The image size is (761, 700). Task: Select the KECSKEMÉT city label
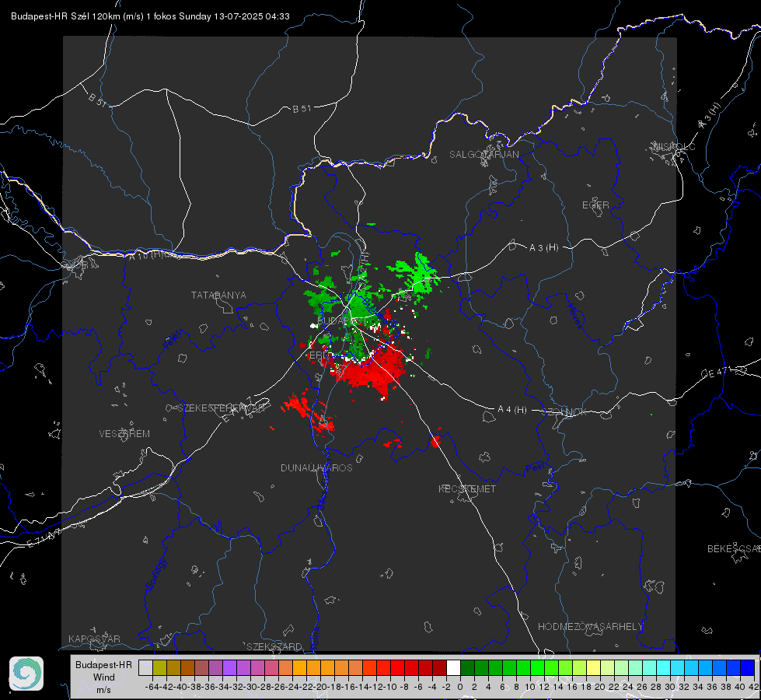(467, 488)
